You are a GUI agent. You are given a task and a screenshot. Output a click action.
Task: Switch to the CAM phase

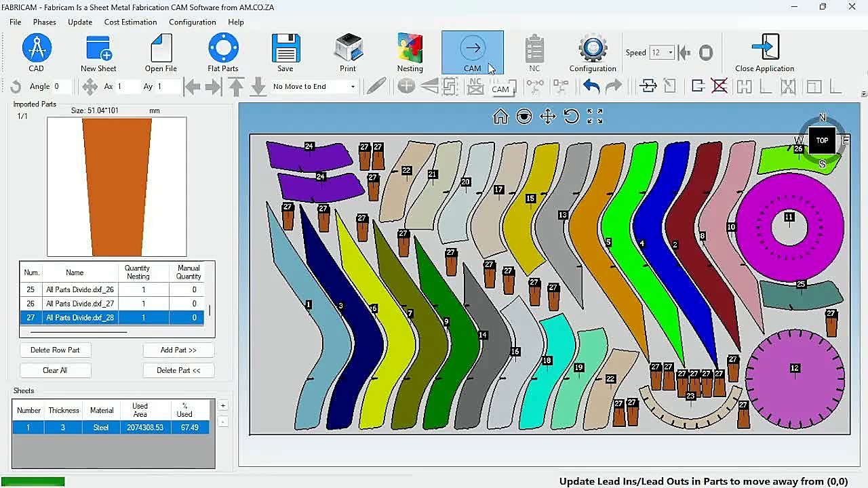click(x=473, y=53)
